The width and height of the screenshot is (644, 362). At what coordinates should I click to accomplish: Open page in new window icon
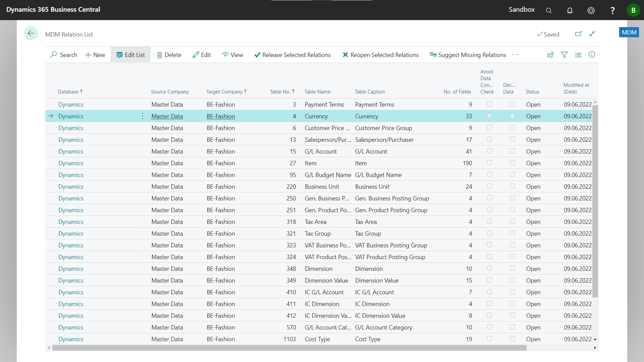point(578,34)
